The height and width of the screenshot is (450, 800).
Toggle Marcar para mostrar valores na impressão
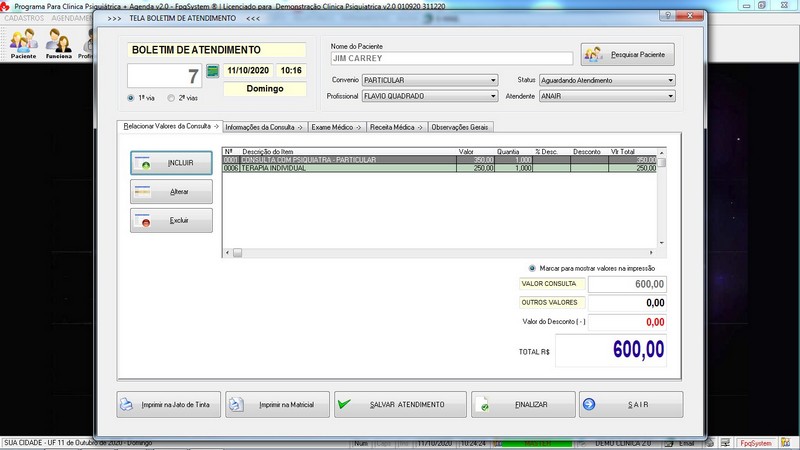pyautogui.click(x=532, y=268)
